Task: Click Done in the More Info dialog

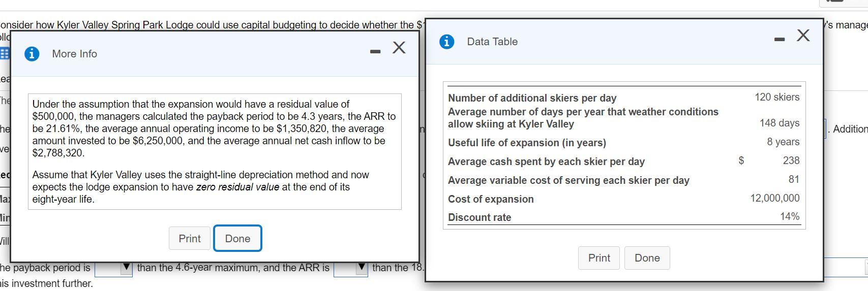Action: click(237, 239)
